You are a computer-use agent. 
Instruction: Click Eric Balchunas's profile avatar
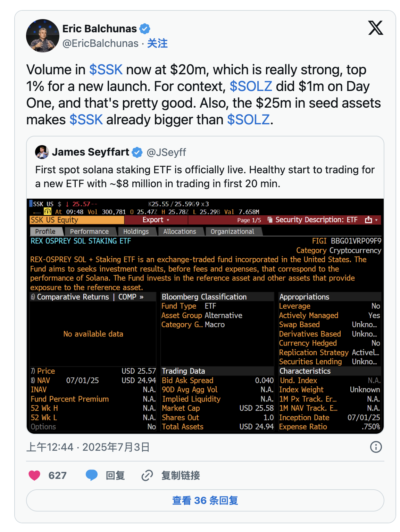pos(43,36)
